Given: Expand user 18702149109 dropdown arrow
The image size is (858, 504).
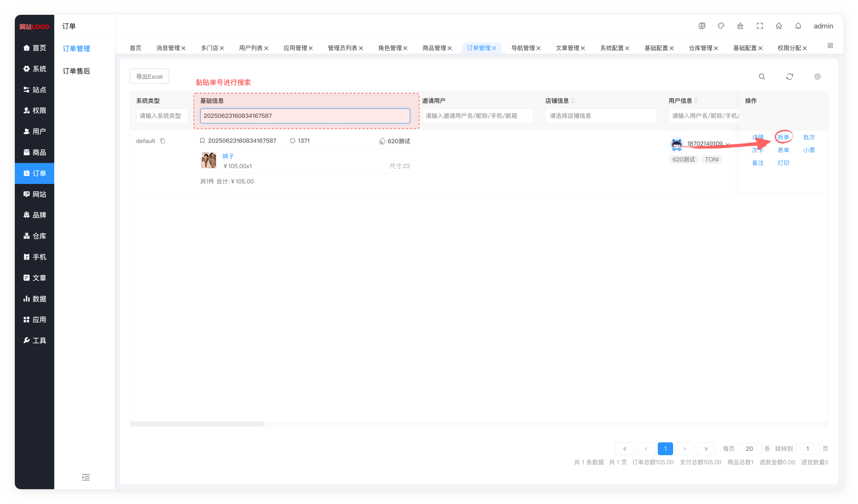Looking at the screenshot, I should tap(727, 144).
